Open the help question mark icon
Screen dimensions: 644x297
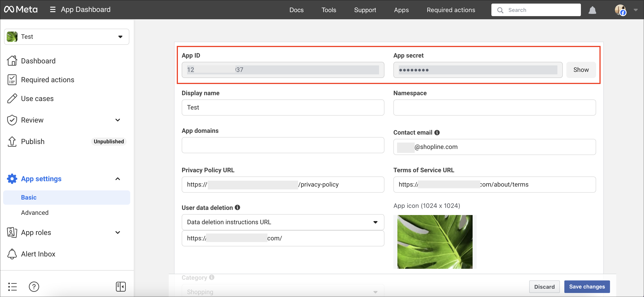(x=34, y=287)
